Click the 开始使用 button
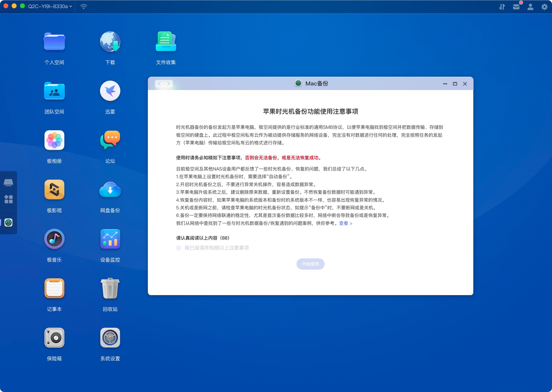Screen dimensions: 552x392 click(x=310, y=264)
